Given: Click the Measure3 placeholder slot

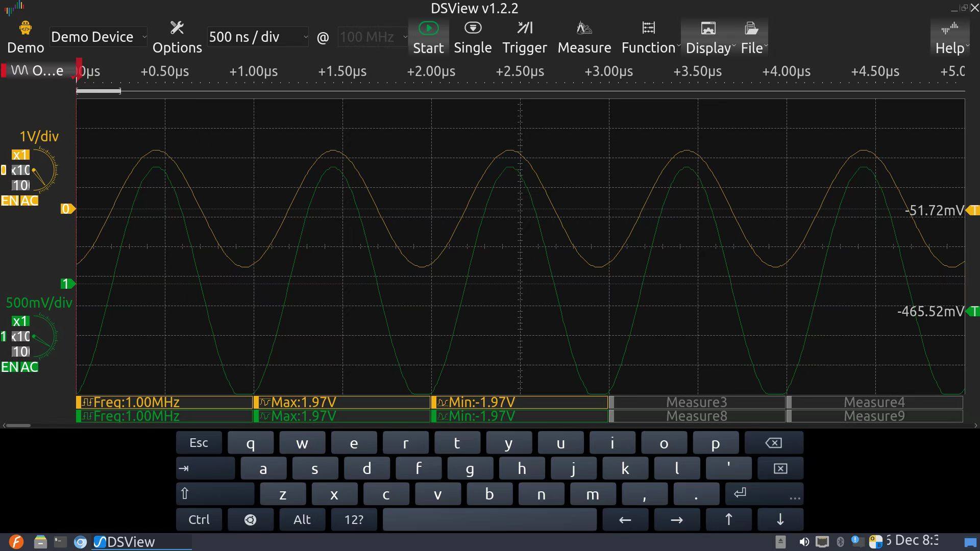Looking at the screenshot, I should pyautogui.click(x=697, y=402).
